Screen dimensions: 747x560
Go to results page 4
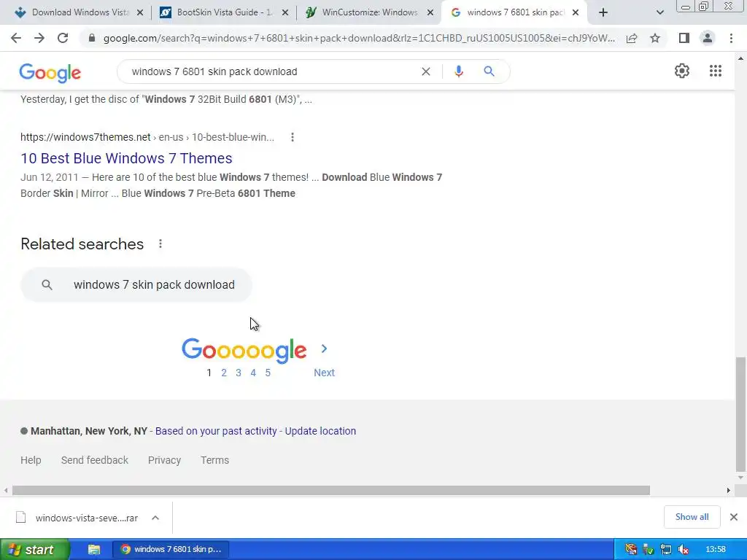tap(253, 373)
